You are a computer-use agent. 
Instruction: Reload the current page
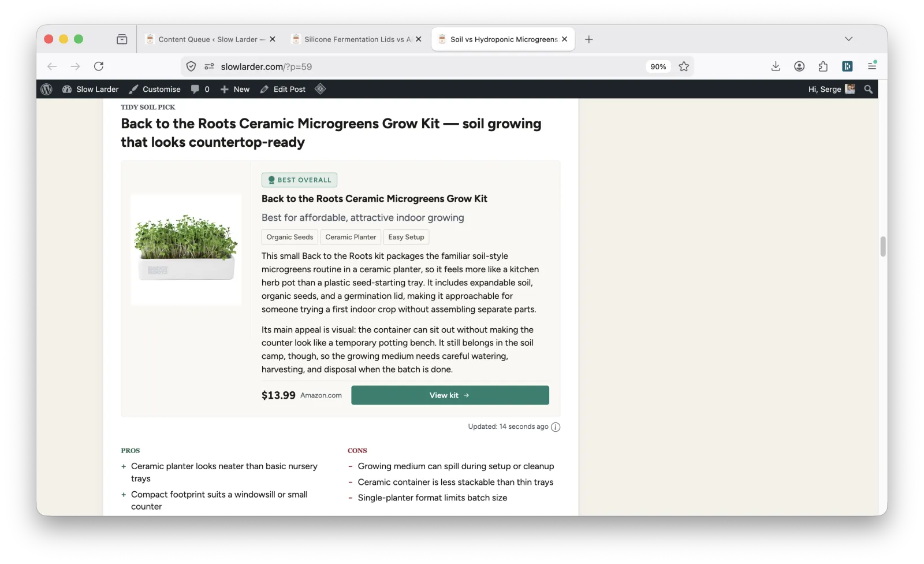(99, 66)
